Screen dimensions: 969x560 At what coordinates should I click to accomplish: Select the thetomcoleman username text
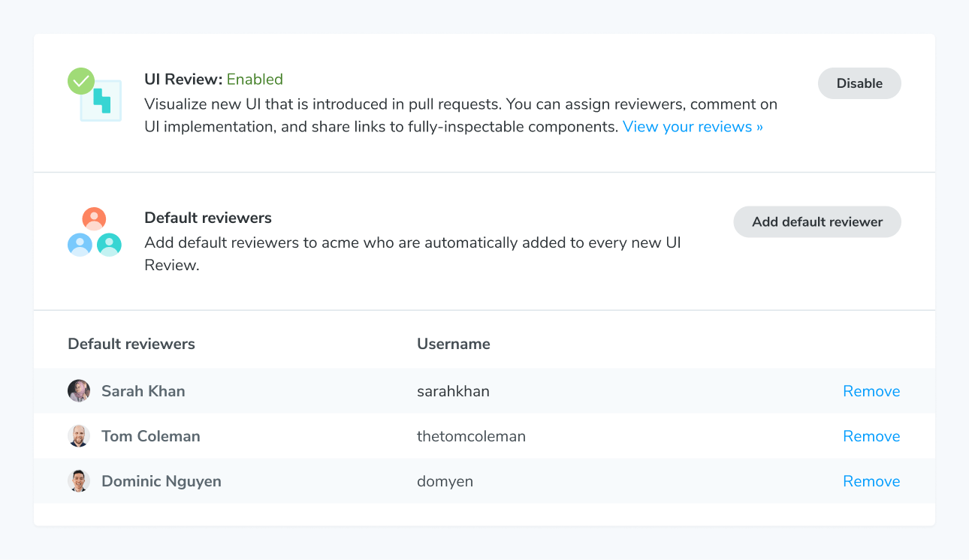coord(471,435)
